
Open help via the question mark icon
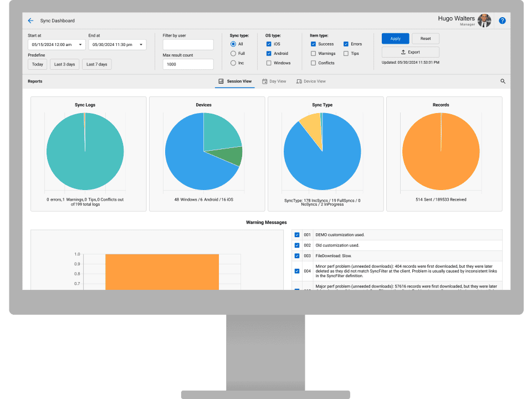click(502, 21)
